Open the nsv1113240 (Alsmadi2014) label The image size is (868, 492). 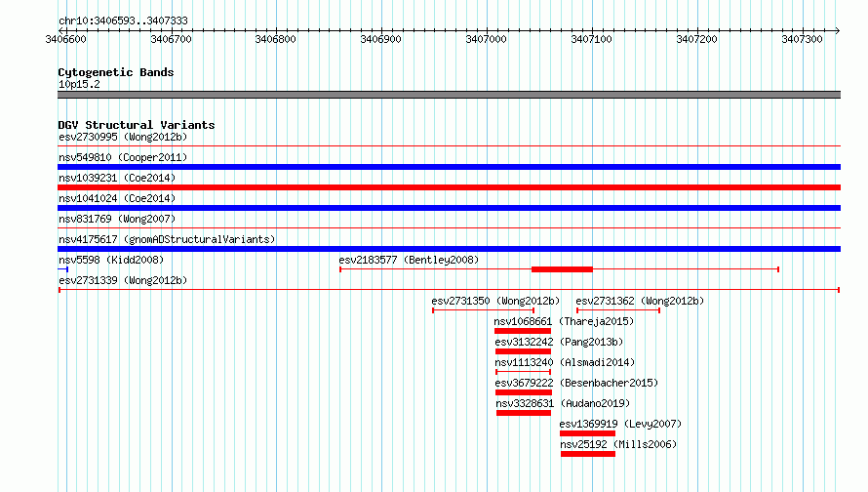[x=566, y=362]
